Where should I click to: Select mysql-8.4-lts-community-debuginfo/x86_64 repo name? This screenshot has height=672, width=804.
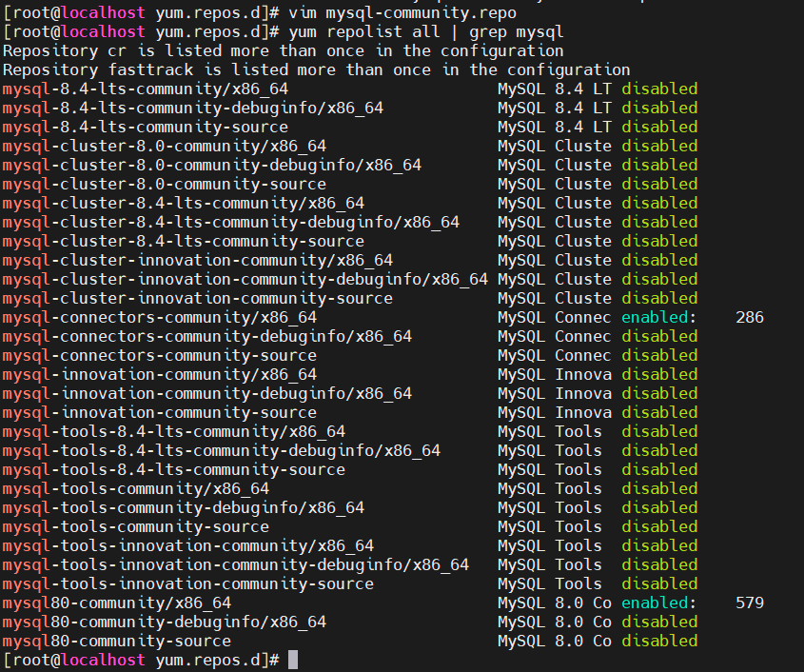[193, 108]
